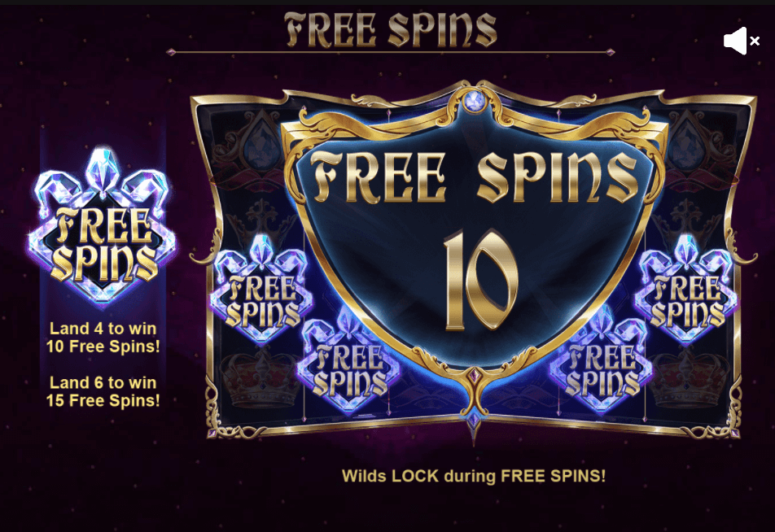Click the rightmost Free Spins scatter on the reels
This screenshot has width=775, height=532.
pyautogui.click(x=686, y=288)
